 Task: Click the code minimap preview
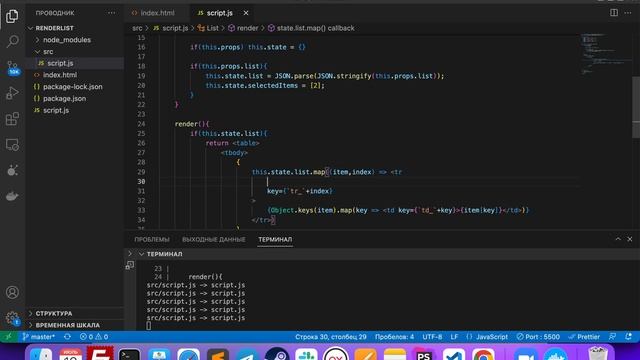pos(605,53)
